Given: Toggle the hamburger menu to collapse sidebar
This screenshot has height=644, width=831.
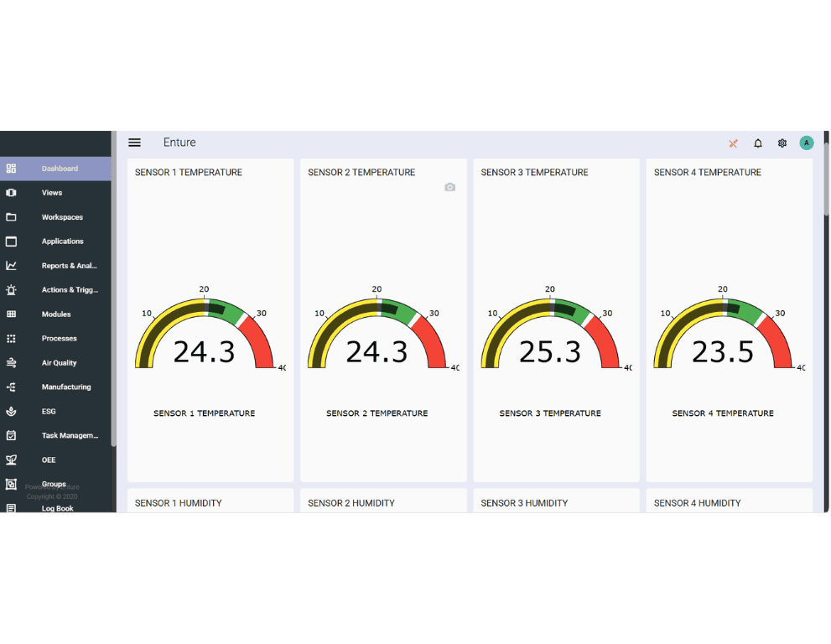Looking at the screenshot, I should (x=134, y=143).
